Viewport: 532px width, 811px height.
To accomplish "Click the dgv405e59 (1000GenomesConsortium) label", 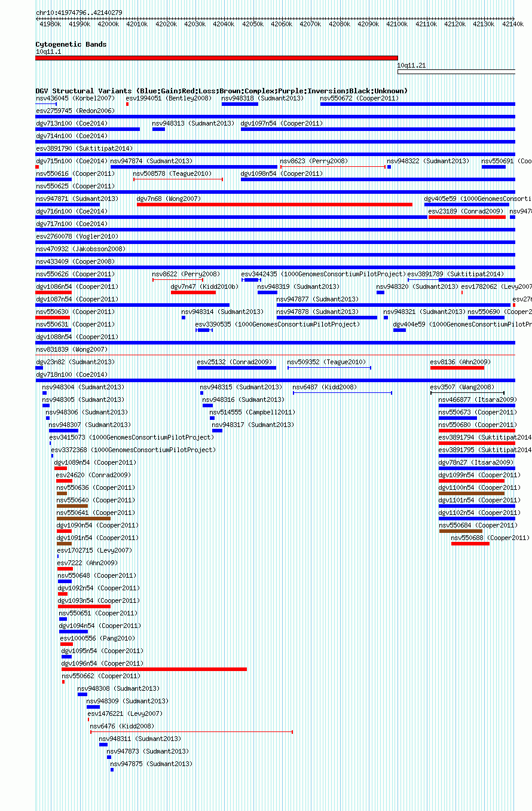I will click(x=478, y=199).
